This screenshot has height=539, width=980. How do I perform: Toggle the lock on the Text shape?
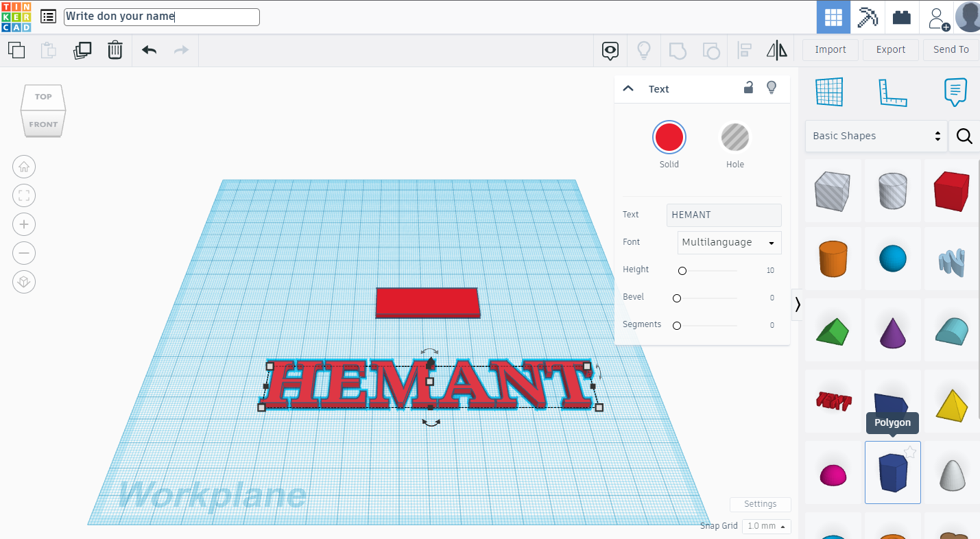coord(748,88)
